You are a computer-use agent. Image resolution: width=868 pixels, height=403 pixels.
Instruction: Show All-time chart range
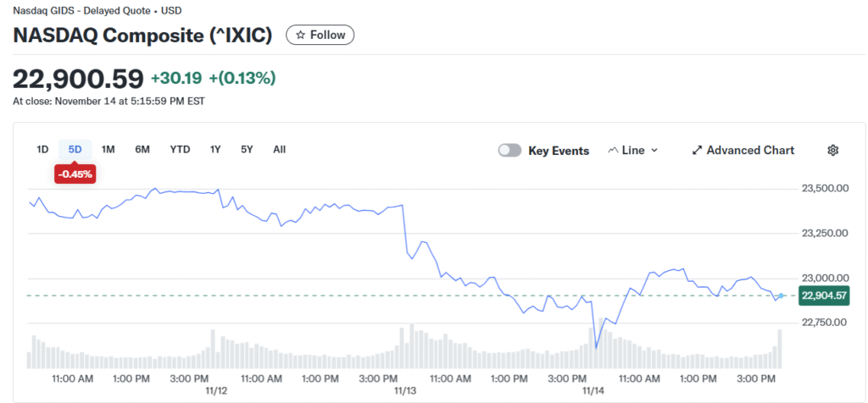coord(279,149)
